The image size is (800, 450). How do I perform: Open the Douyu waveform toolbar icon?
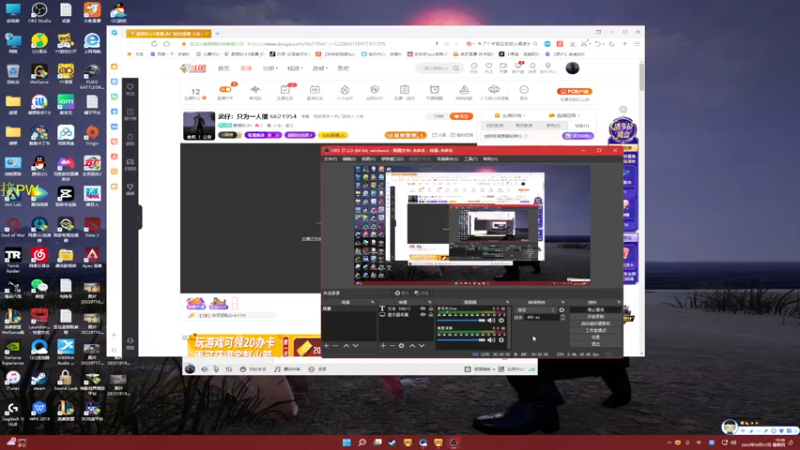pyautogui.click(x=255, y=91)
